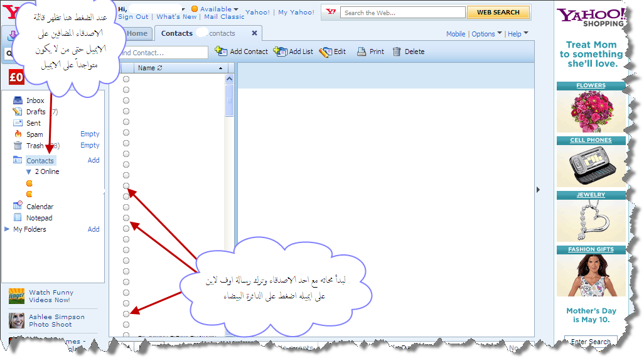The height and width of the screenshot is (358, 644).
Task: Click the Find Contact search field
Action: point(164,53)
